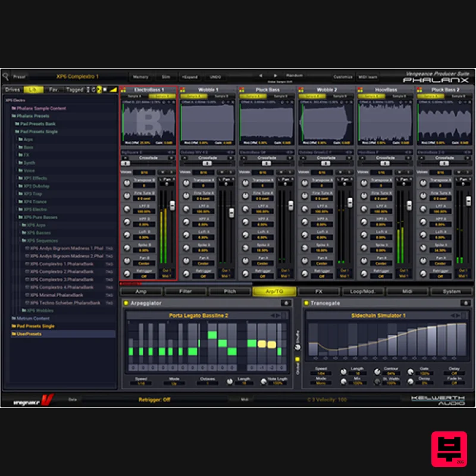The height and width of the screenshot is (476, 476).
Task: Click the Trancegate lock icon
Action: 465,303
